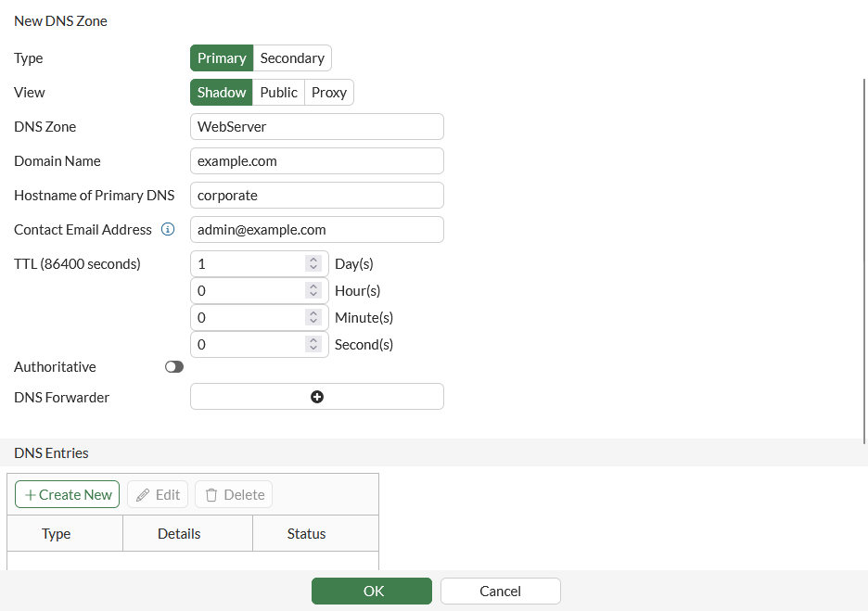The image size is (868, 611).
Task: Set view to Public
Action: (x=278, y=93)
